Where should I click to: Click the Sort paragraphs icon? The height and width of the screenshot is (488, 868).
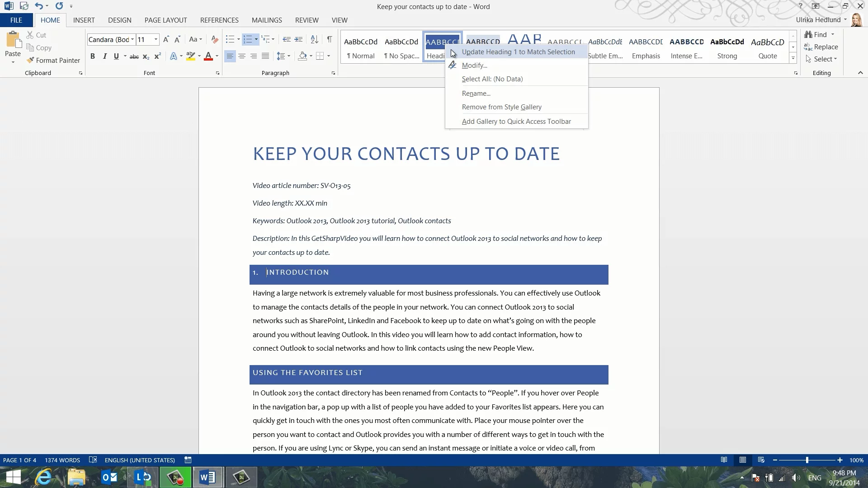314,40
